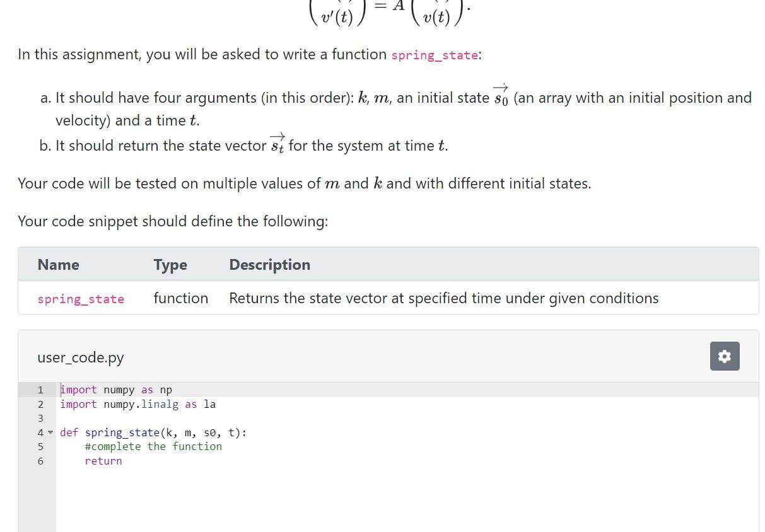The height and width of the screenshot is (532, 765).
Task: Open the user_code.py editor settings gear
Action: 724,356
